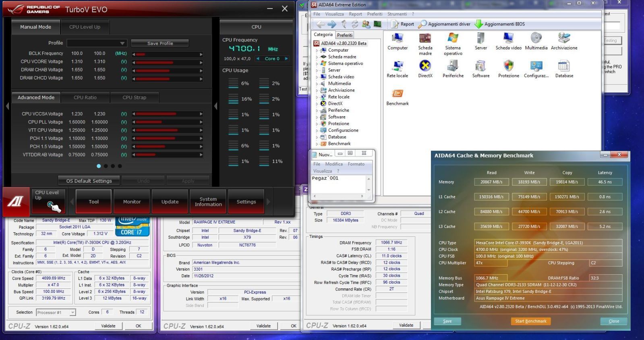
Task: Click the green monitor graph toolbar icon
Action: (377, 24)
